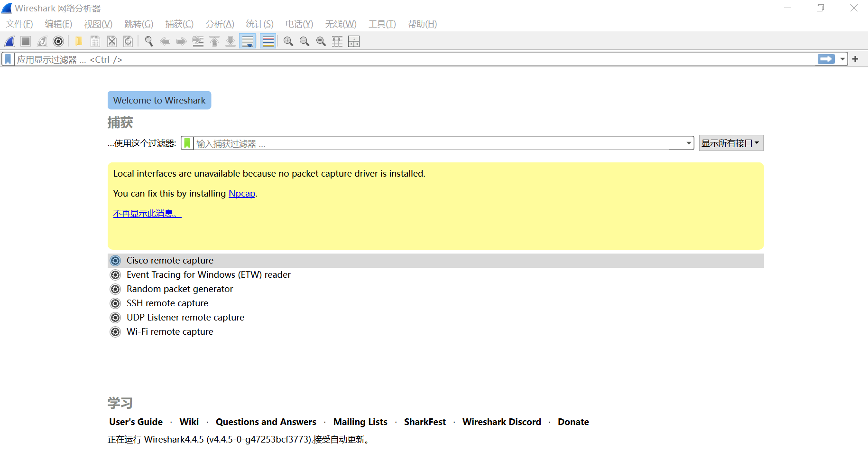
Task: Toggle packet list colorization
Action: click(268, 41)
